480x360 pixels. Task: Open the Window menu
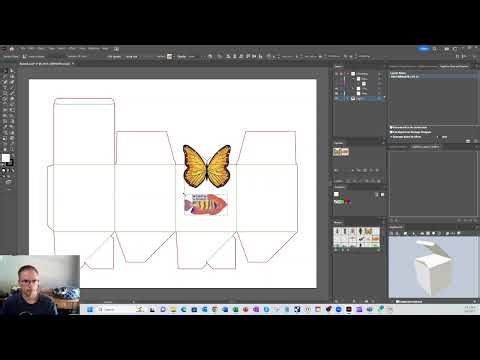pos(94,49)
